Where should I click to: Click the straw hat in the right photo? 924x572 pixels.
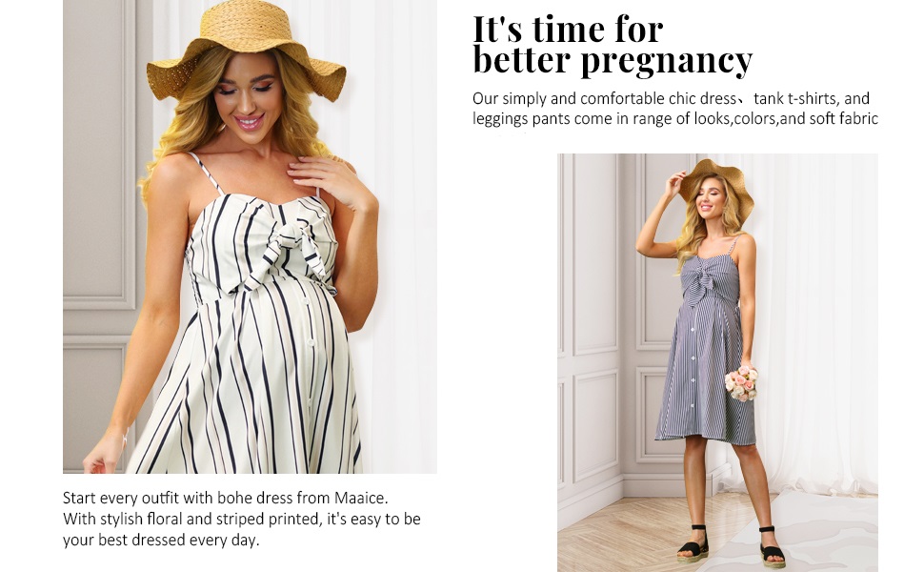click(x=717, y=189)
